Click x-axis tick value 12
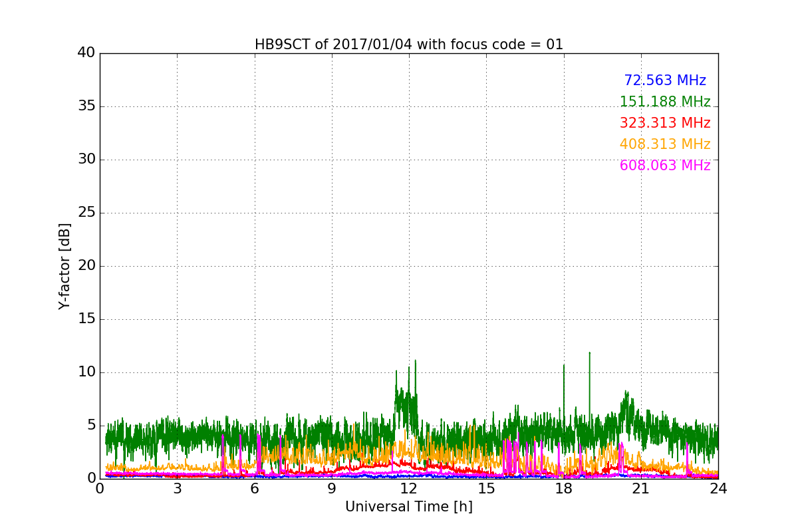Screen dimensions: 798x532 409,489
